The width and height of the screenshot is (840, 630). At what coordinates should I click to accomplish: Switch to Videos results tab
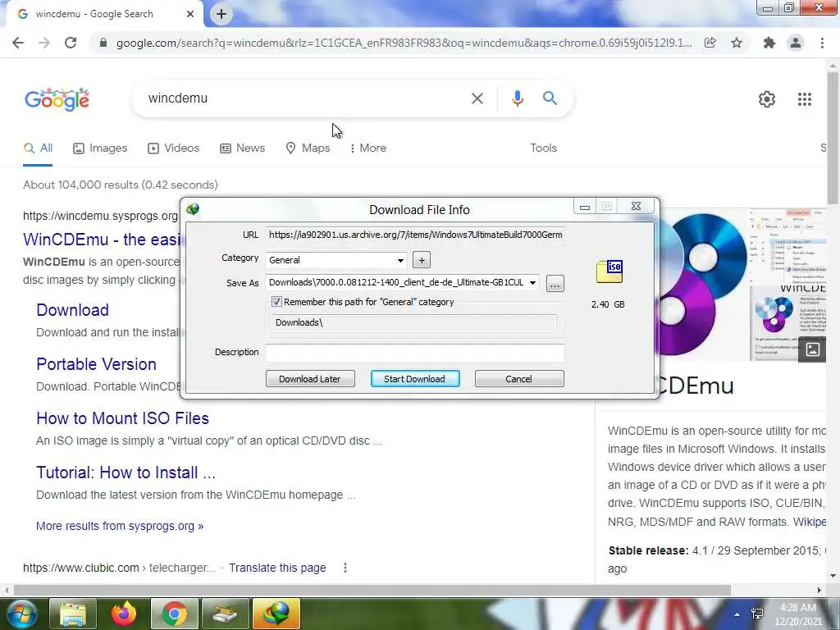[174, 148]
